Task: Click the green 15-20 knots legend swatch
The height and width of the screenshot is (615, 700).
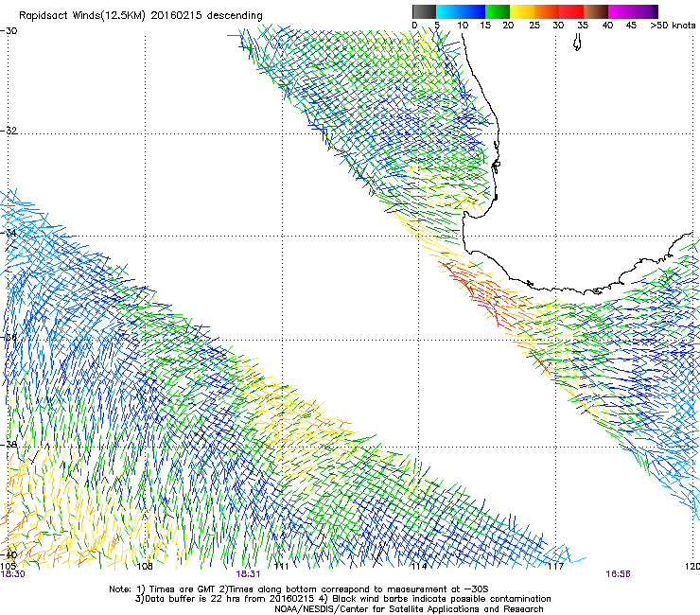Action: coord(498,11)
